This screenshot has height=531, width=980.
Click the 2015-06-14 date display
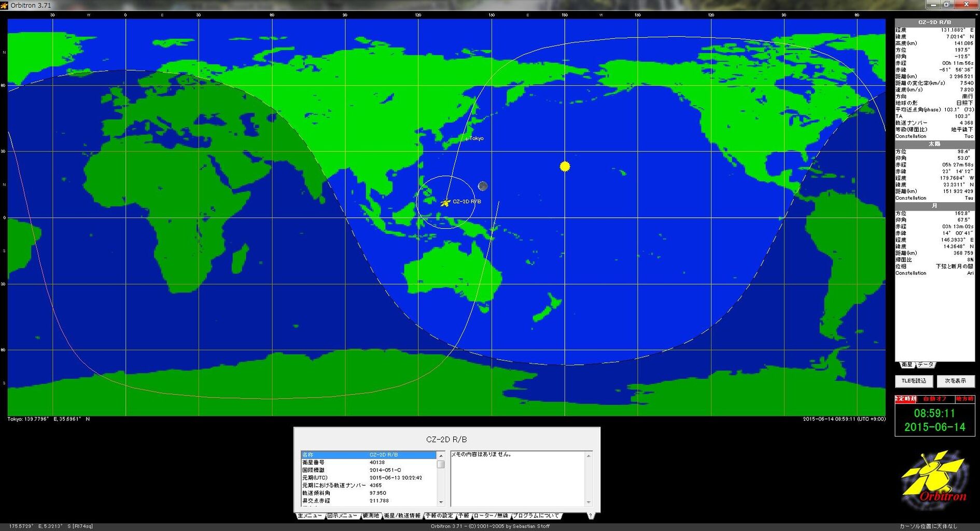click(935, 427)
